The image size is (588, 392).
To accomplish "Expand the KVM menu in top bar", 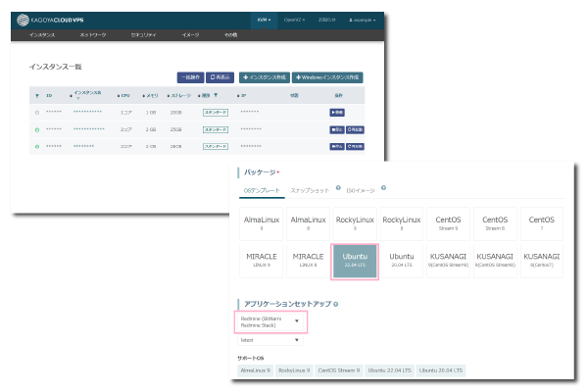I will click(x=262, y=20).
